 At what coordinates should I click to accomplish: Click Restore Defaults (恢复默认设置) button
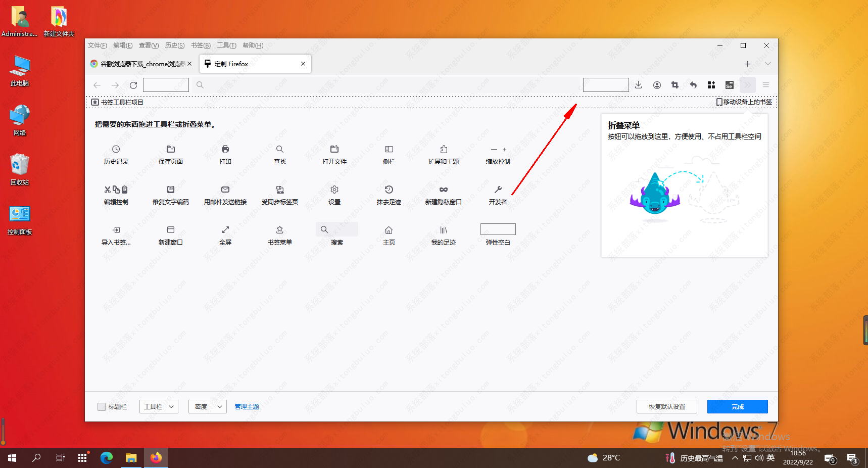(x=667, y=407)
